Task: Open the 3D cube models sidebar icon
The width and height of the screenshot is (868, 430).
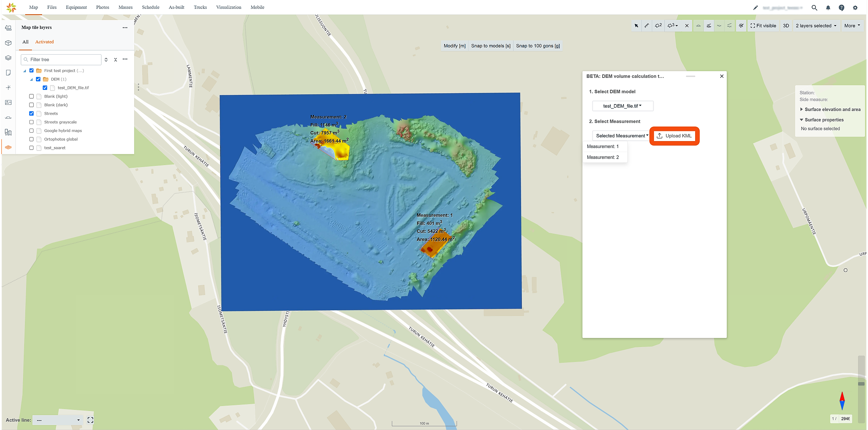Action: 8,43
